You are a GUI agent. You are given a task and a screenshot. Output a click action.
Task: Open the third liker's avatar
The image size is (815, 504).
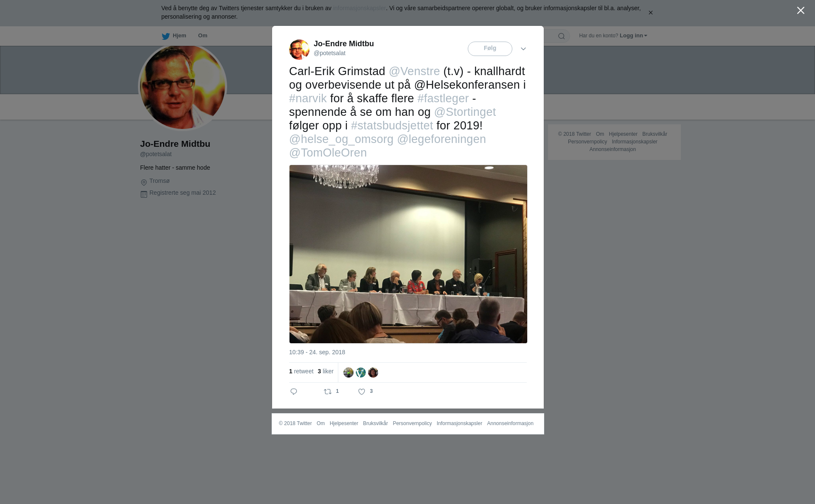pyautogui.click(x=373, y=372)
